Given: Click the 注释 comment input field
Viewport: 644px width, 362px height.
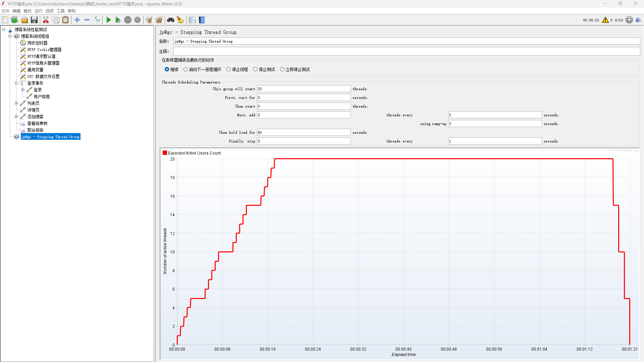Looking at the screenshot, I should pos(407,51).
